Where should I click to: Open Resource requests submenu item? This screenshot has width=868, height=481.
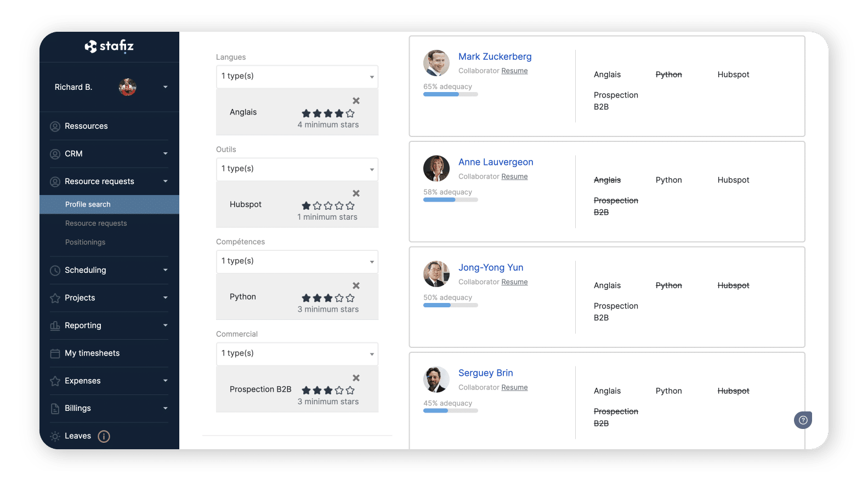point(96,224)
